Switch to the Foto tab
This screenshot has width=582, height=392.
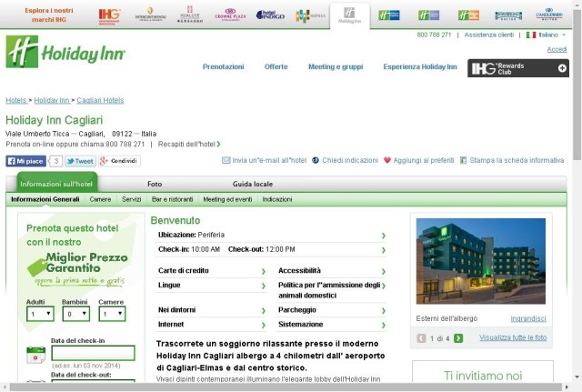tap(155, 184)
